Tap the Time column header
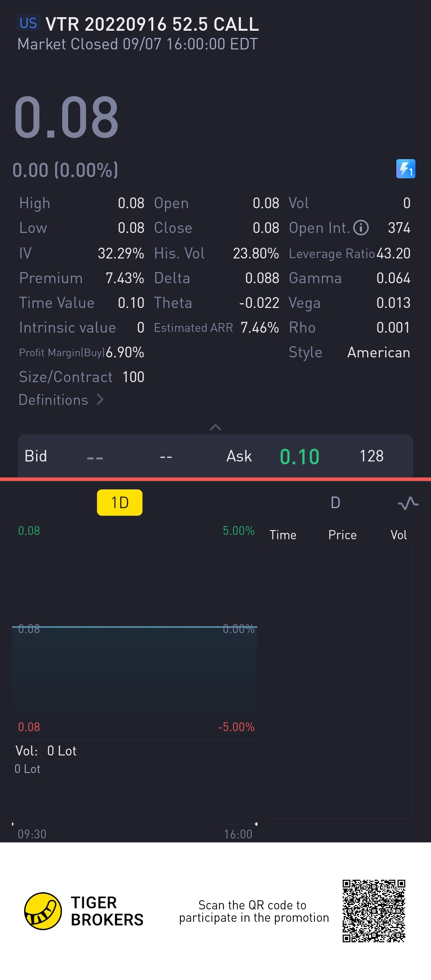The width and height of the screenshot is (431, 980). [x=283, y=535]
